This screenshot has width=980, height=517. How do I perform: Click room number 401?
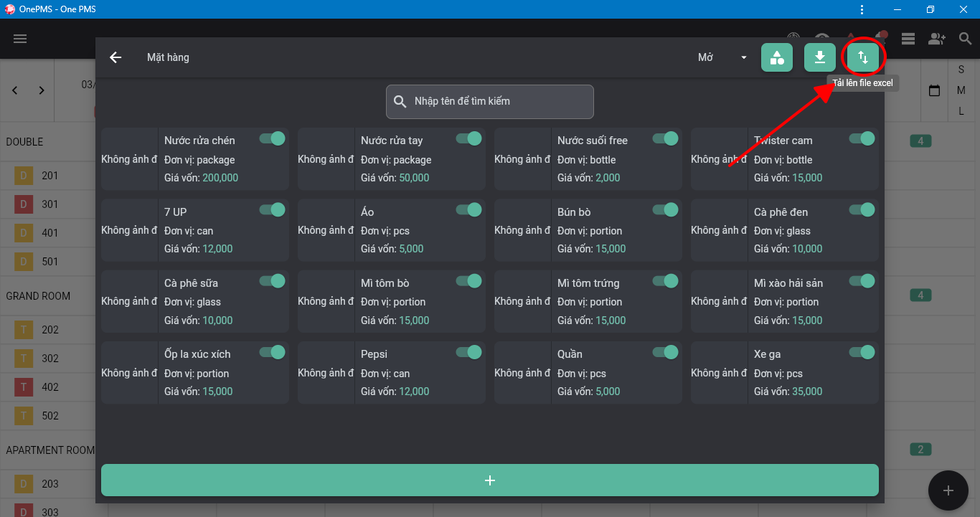click(50, 233)
